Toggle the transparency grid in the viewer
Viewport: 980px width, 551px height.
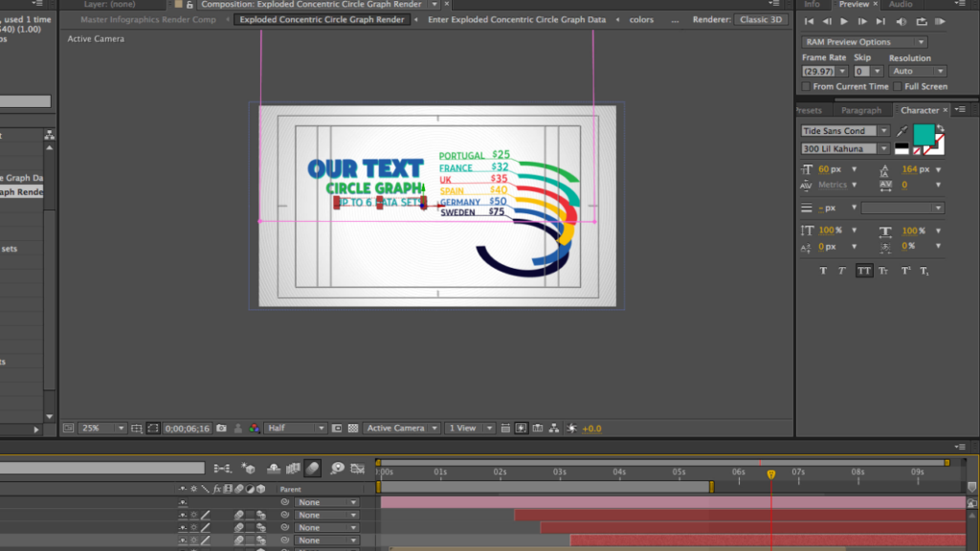pos(353,429)
